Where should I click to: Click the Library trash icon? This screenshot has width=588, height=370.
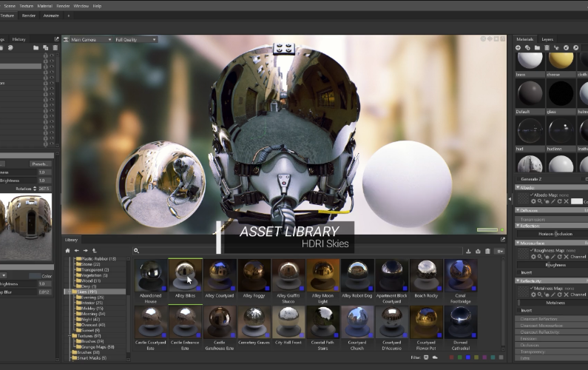[488, 251]
